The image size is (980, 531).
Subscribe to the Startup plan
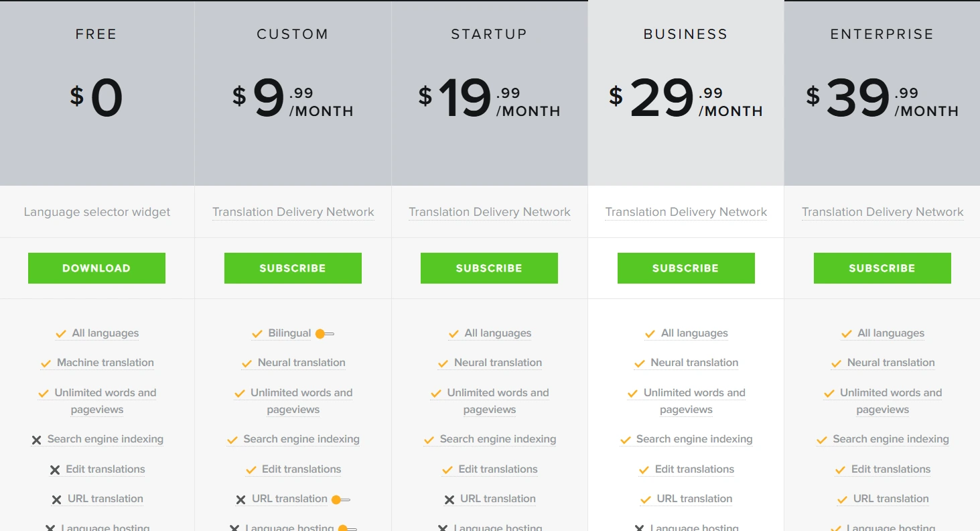coord(489,268)
